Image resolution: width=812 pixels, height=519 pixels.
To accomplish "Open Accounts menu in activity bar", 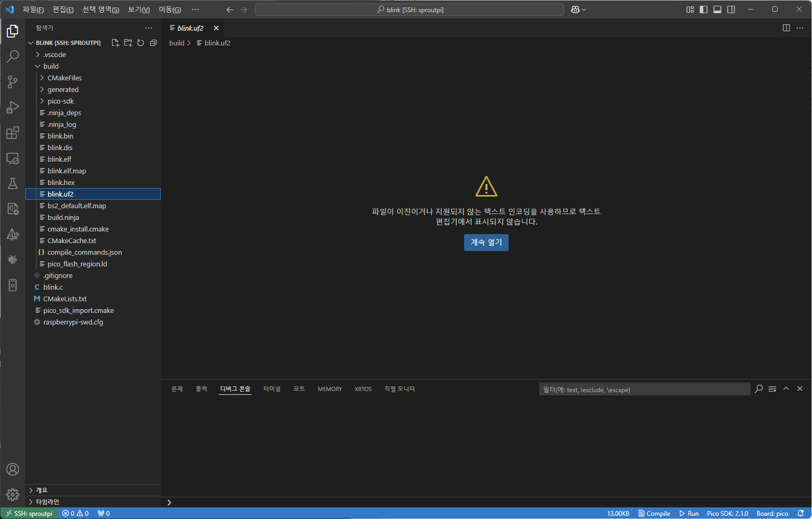I will coord(13,469).
